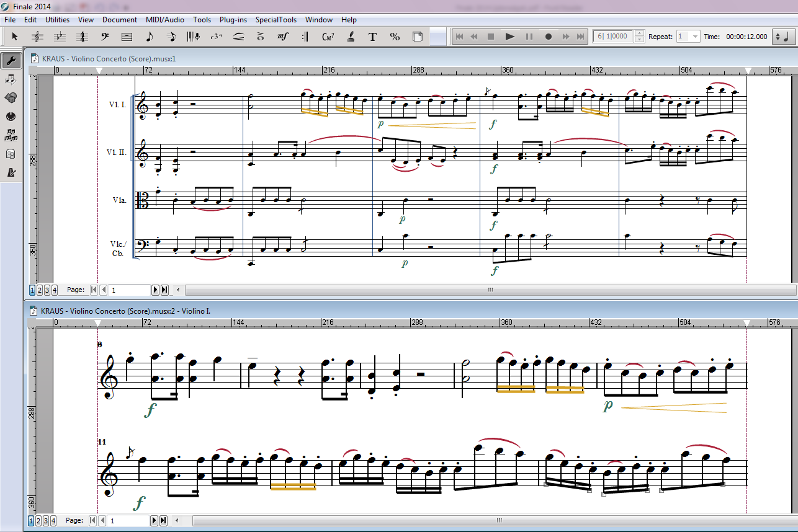Go to last page in score window
The height and width of the screenshot is (532, 798).
point(164,290)
